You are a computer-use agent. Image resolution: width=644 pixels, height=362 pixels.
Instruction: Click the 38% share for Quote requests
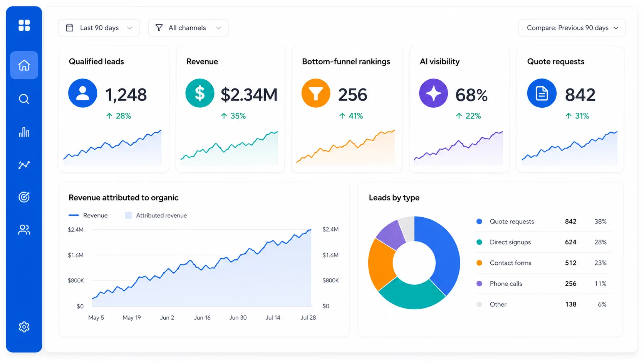pos(600,222)
